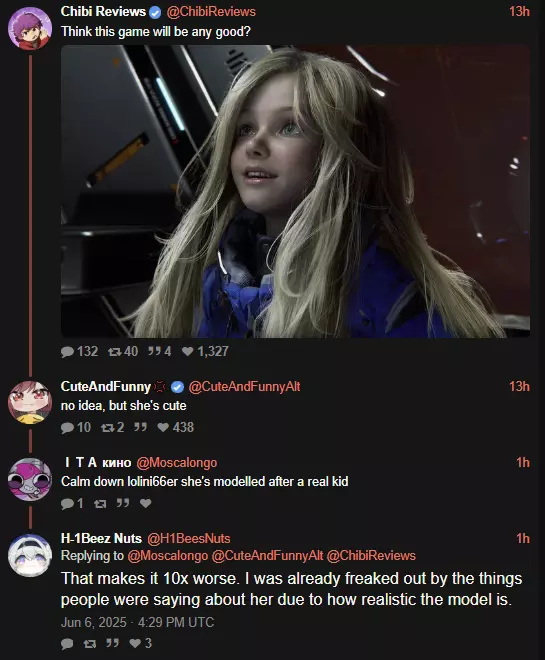
Task: Like the Moscalongo reply
Action: 146,503
